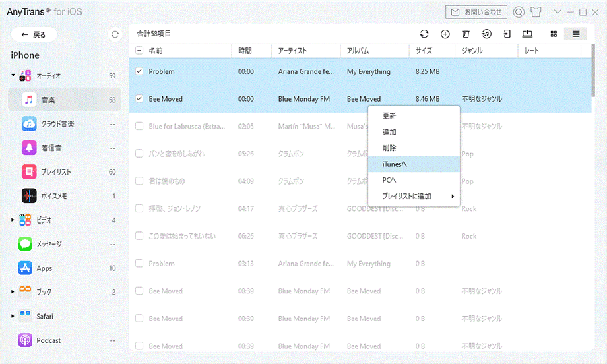Viewport: 607px width, 364px height.
Task: Open the プレイリストに追加 submenu arrow
Action: click(453, 196)
